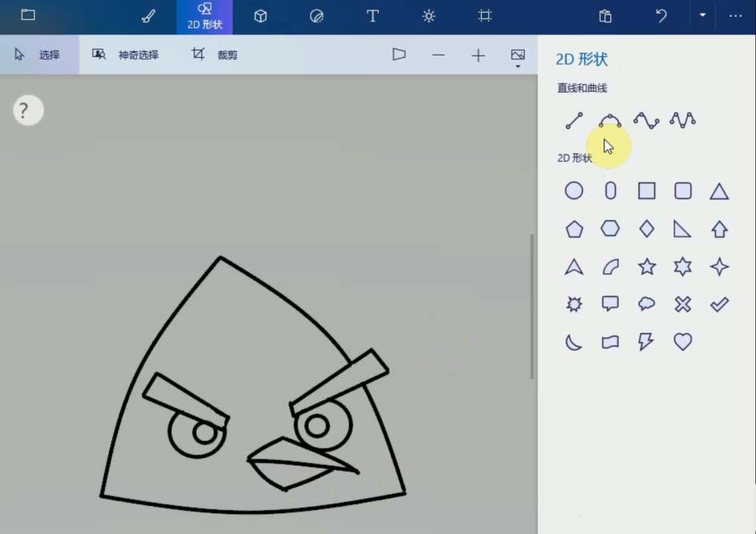Open the 3D shapes cube tab
This screenshot has width=756, height=534.
click(260, 16)
